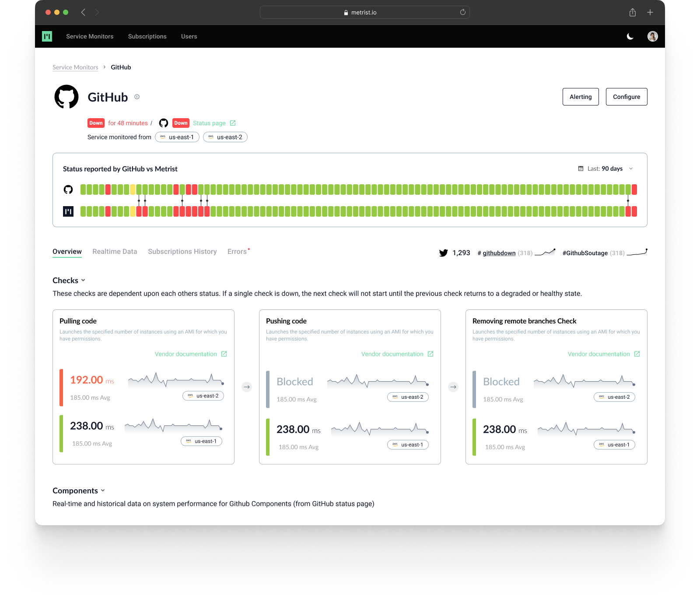Viewport: 700px width, 604px height.
Task: Click us-east-1 tag in Pushing code card
Action: pyautogui.click(x=408, y=445)
